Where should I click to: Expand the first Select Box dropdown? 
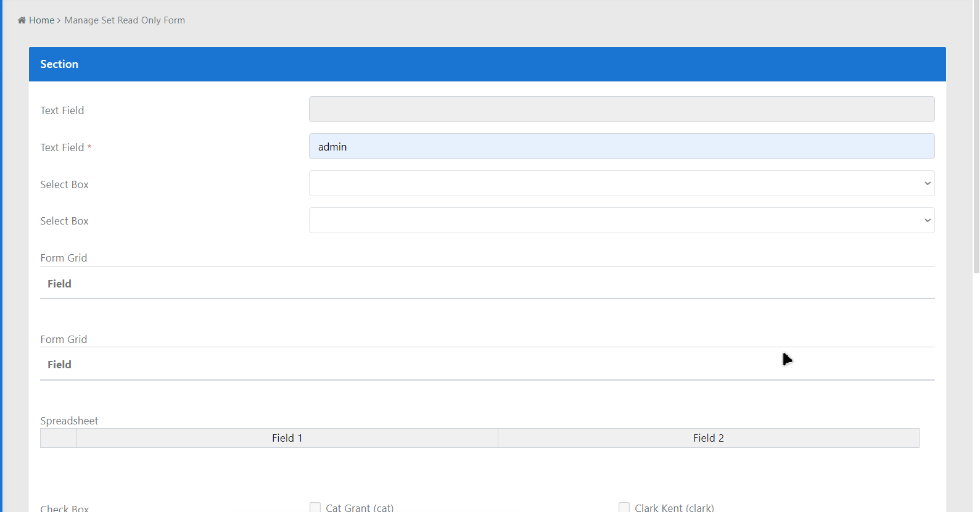click(x=621, y=183)
